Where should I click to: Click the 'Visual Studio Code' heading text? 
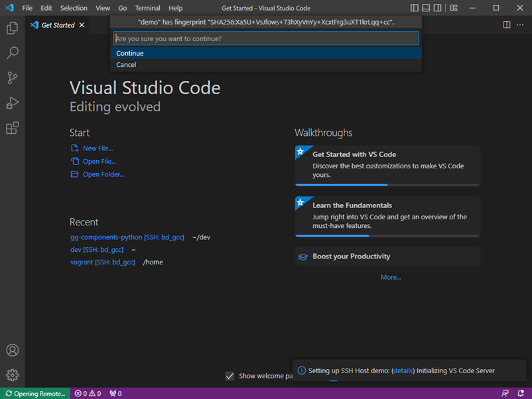(x=145, y=87)
